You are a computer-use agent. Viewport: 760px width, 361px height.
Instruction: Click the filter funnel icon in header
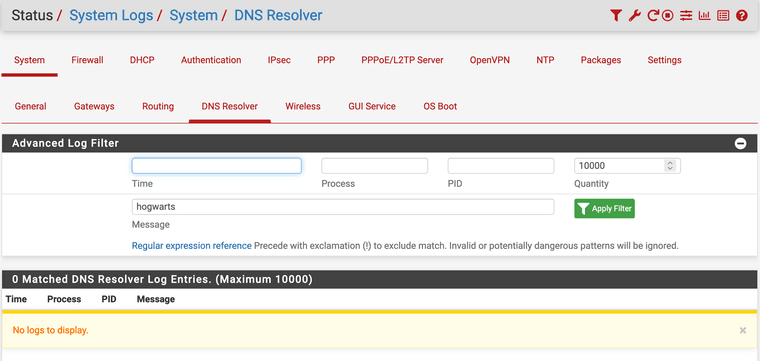pyautogui.click(x=616, y=16)
